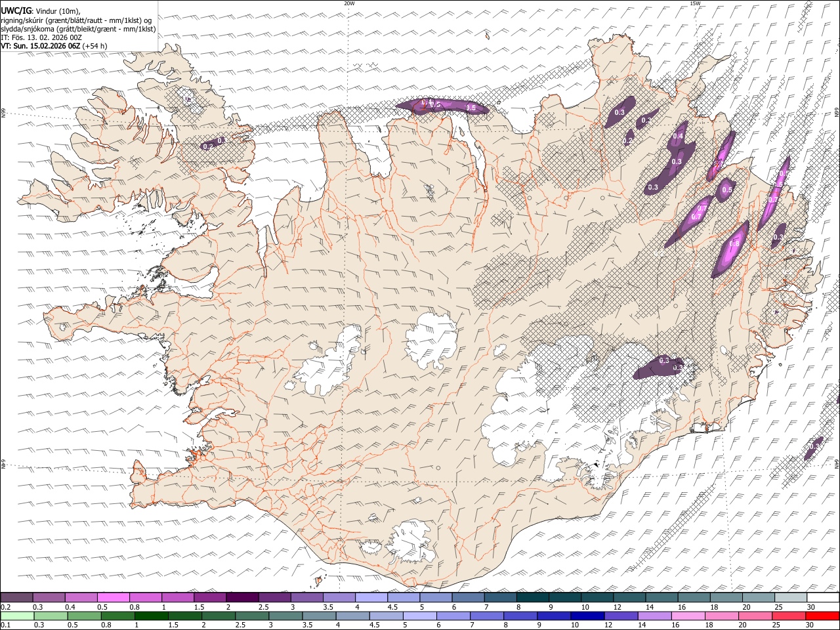
Task: Select the bright red 30+ rain swatch
Action: click(x=823, y=616)
